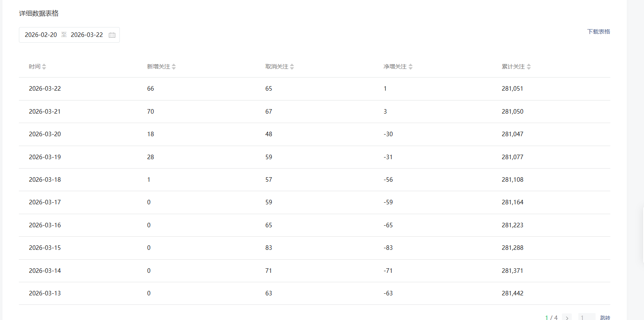Click the net change value -83
Image resolution: width=644 pixels, height=320 pixels.
[388, 248]
